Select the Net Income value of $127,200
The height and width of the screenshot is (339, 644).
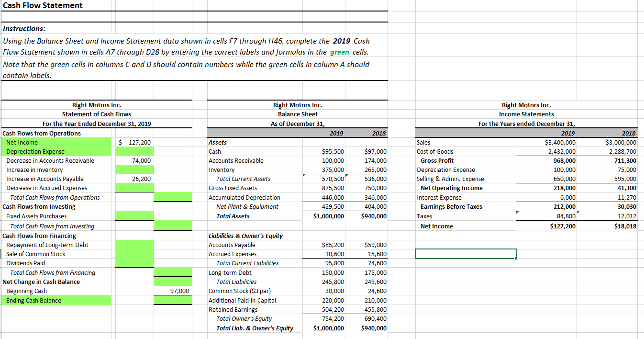tap(134, 142)
